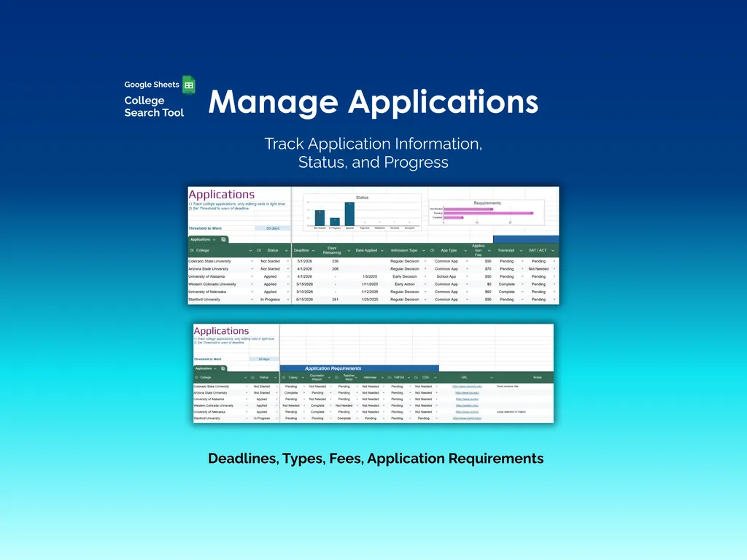Expand the Admission Type column filter arrow

tap(425, 250)
